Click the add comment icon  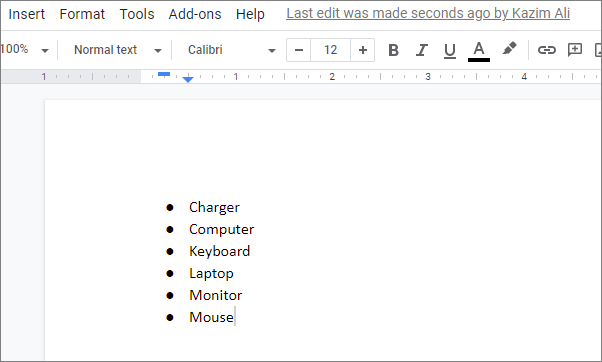pos(575,50)
